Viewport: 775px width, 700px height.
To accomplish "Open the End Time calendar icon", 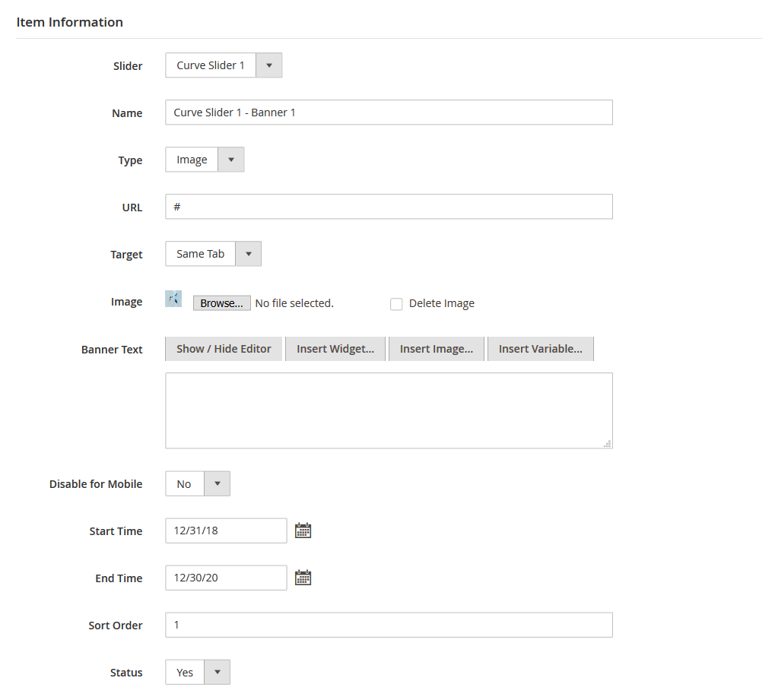I will (303, 578).
